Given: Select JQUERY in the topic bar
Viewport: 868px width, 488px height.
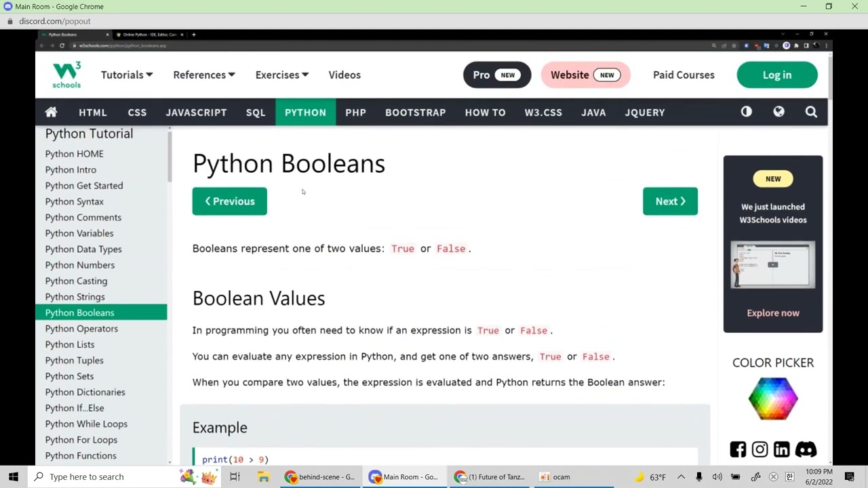Looking at the screenshot, I should coord(645,112).
